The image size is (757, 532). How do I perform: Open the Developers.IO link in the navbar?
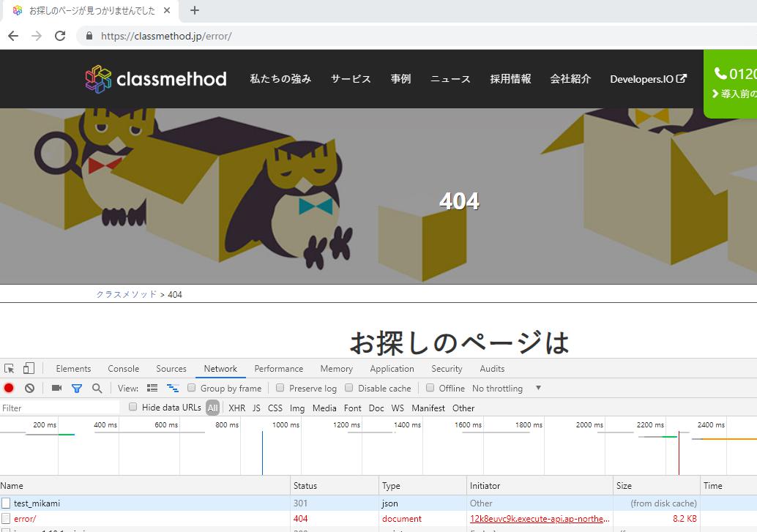pos(647,78)
